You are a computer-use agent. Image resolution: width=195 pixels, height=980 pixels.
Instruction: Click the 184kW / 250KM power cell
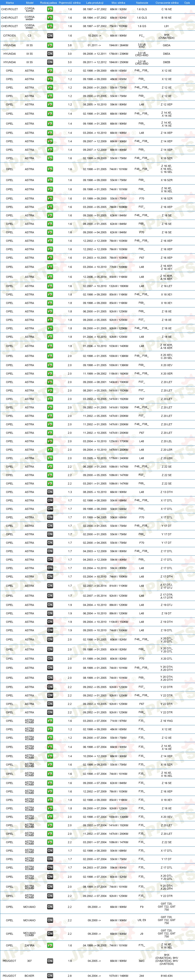point(118,62)
